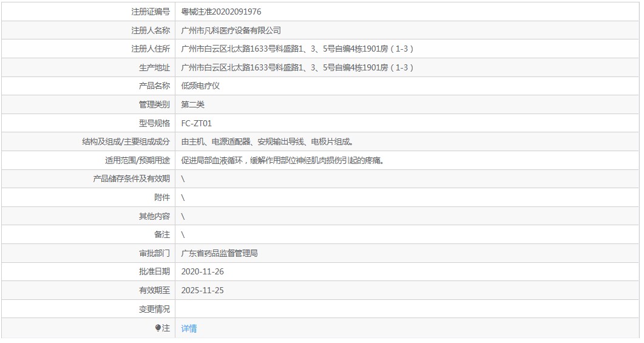644x343 pixels.
Task: Select expiry date 2025-11-25
Action: pos(203,290)
